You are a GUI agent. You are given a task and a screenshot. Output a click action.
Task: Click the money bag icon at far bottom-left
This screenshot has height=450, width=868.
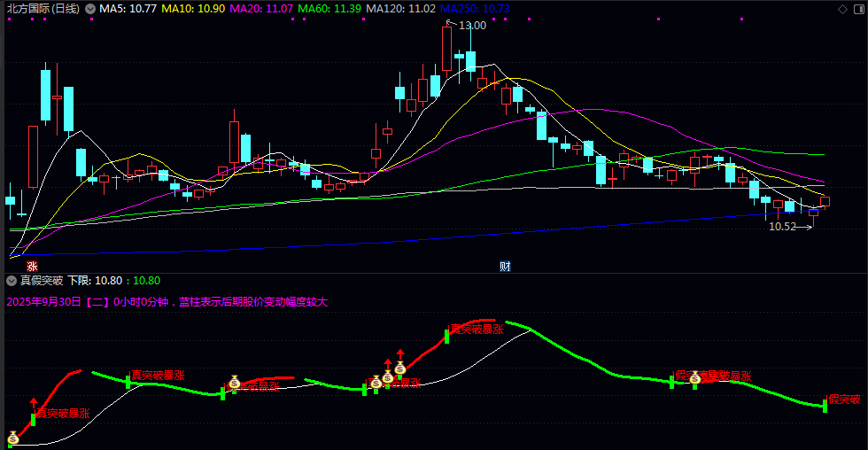[13, 438]
